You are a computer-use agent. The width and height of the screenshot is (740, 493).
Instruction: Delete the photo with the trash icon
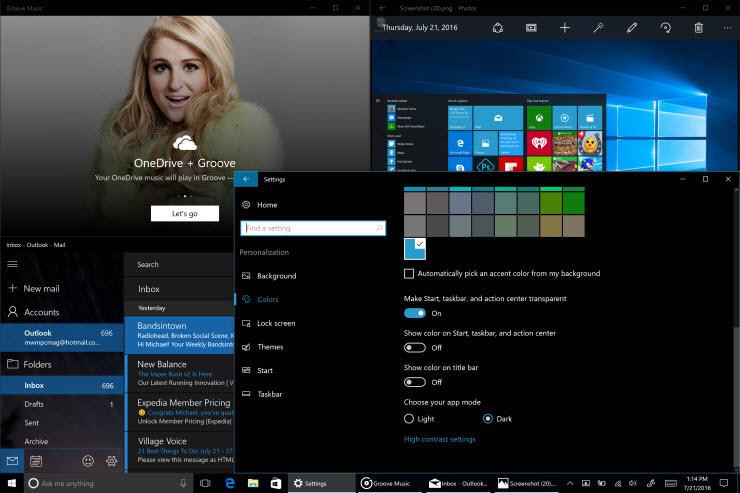[x=698, y=28]
